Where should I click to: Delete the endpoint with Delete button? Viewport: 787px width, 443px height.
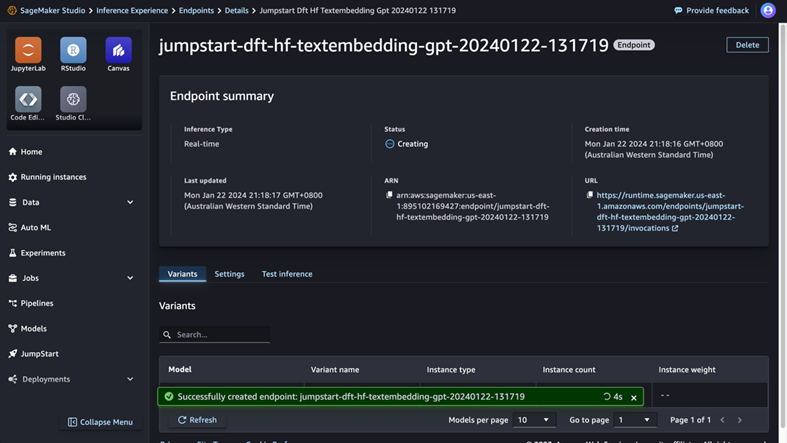747,45
